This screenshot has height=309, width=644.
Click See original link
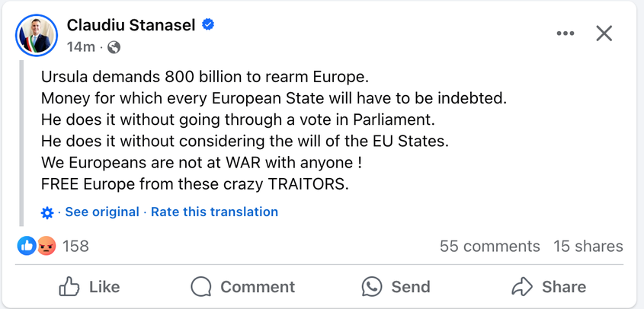tap(102, 212)
